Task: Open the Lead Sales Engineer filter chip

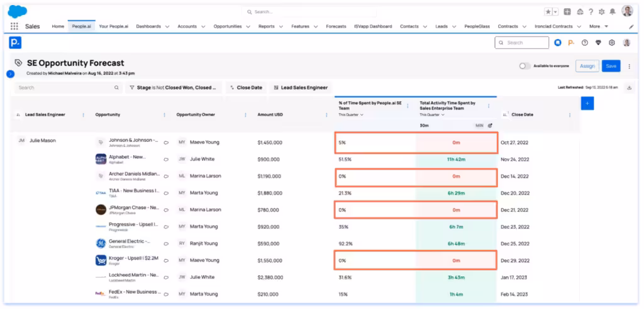Action: [x=301, y=87]
